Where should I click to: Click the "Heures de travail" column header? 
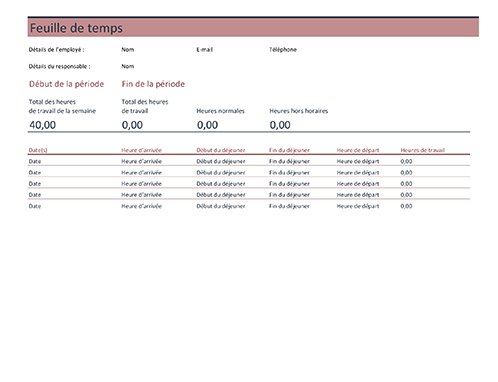pyautogui.click(x=423, y=150)
